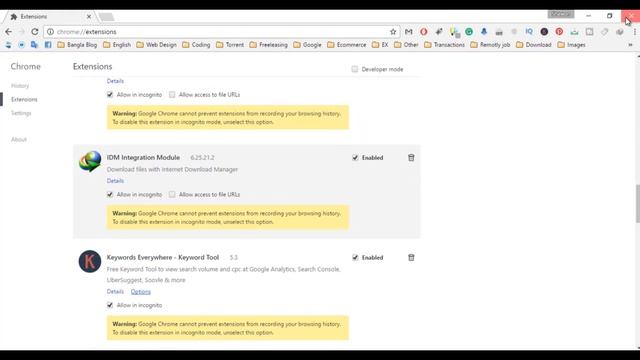Open the square frame extension icon

coord(589,31)
